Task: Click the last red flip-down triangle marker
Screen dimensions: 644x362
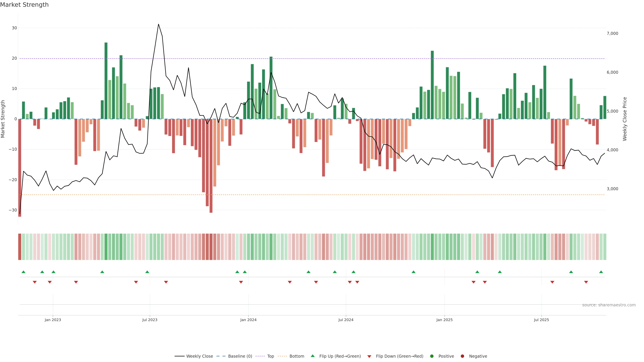Action: coord(586,282)
